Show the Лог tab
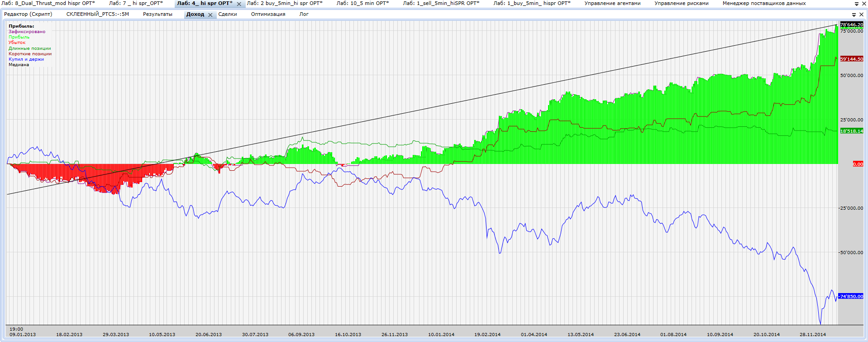Image resolution: width=868 pixels, height=342 pixels. pos(304,14)
